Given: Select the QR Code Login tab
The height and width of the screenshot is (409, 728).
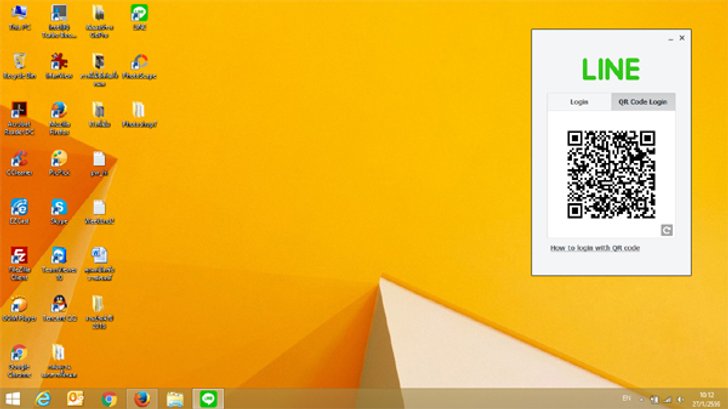Looking at the screenshot, I should click(643, 102).
